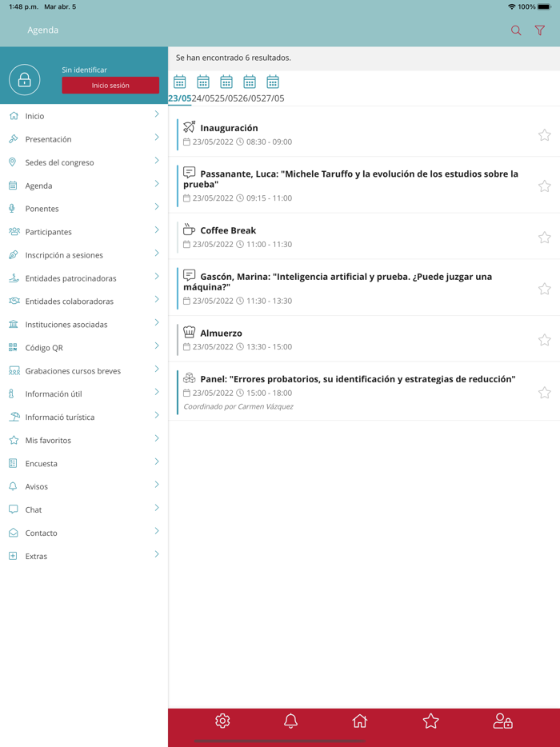This screenshot has height=747, width=560.
Task: Click the Inscripción a sesiones pen icon
Action: tap(14, 255)
